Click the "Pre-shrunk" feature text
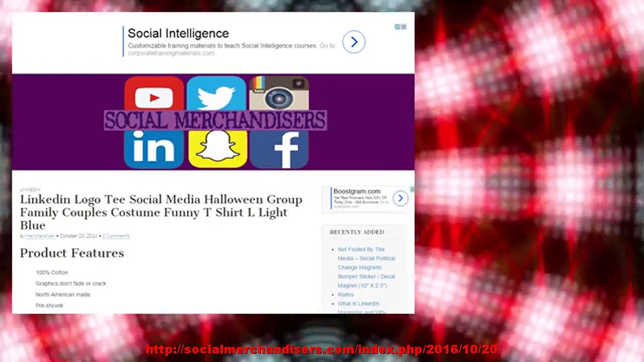644x362 pixels. point(49,306)
